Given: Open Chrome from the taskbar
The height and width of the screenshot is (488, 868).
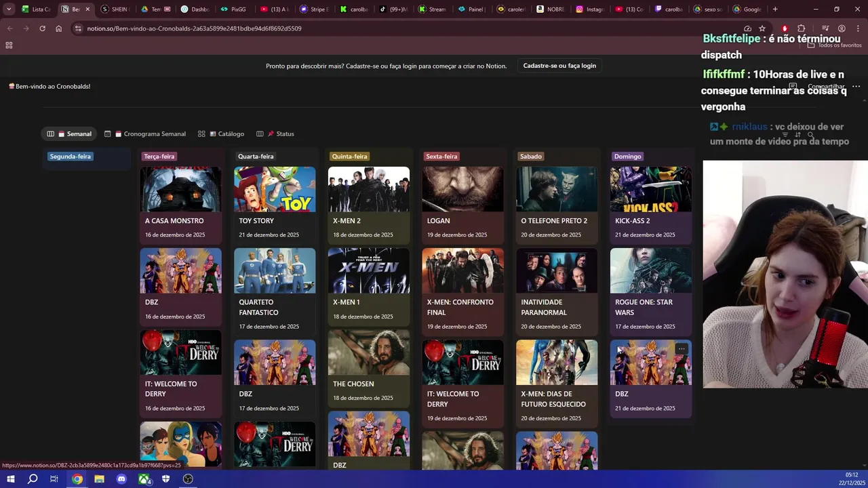Looking at the screenshot, I should [77, 479].
